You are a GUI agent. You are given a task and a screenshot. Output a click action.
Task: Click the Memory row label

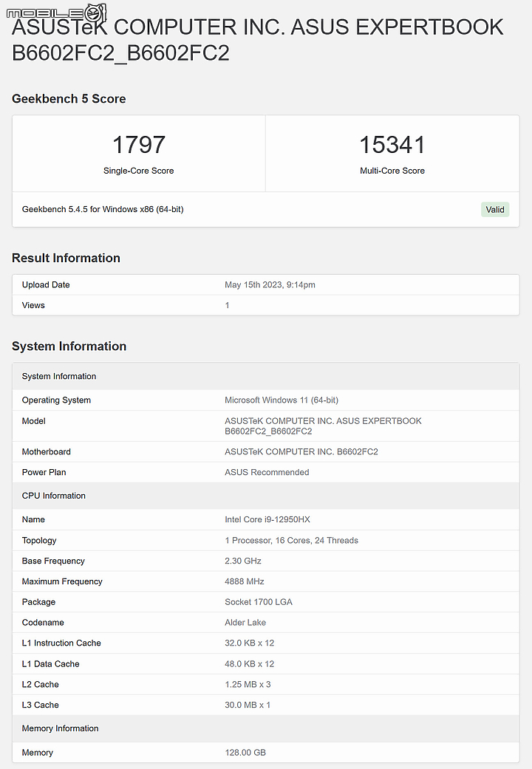point(37,753)
